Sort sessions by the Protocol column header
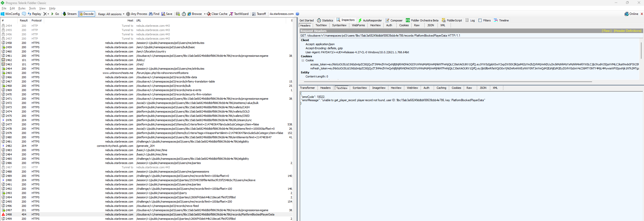 click(x=37, y=20)
